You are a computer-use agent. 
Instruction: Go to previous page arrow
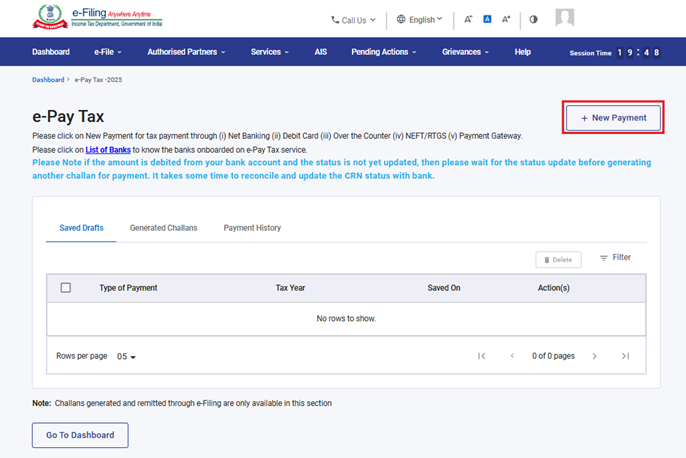tap(512, 356)
